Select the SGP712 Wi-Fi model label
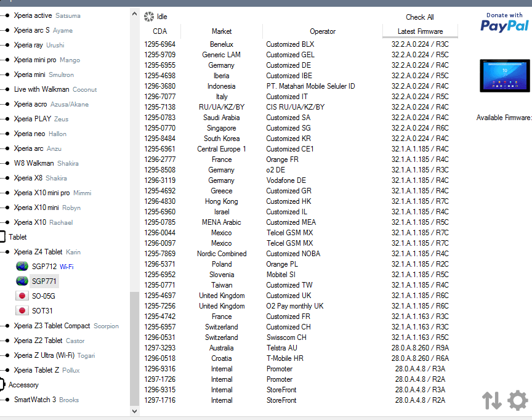This screenshot has width=532, height=420. [52, 267]
